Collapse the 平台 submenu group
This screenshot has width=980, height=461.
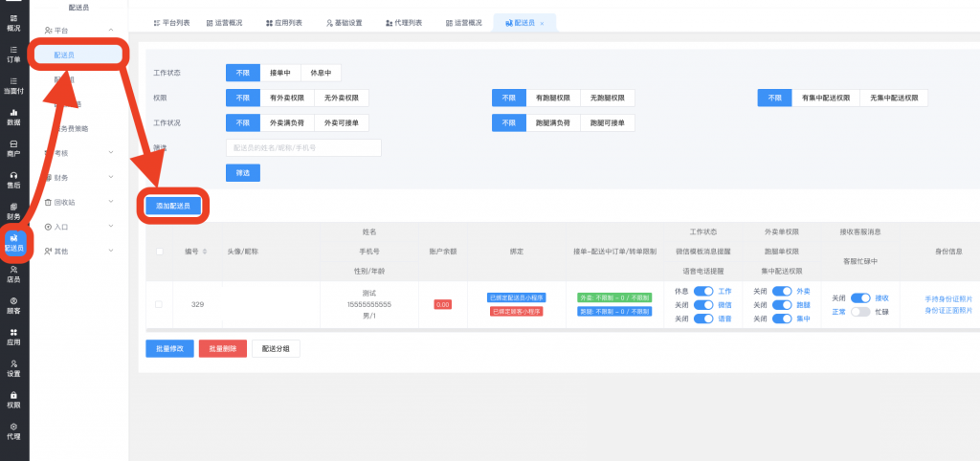[x=79, y=32]
